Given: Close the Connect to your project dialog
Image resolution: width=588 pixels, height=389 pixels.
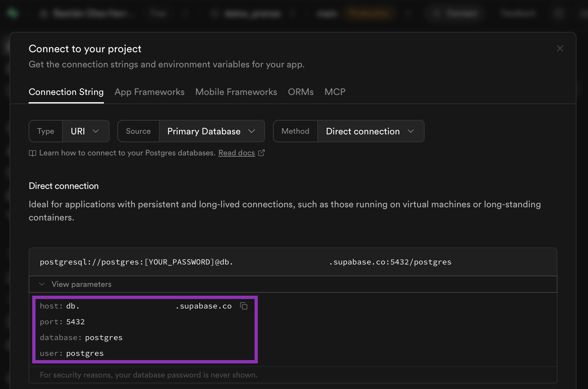Looking at the screenshot, I should coord(560,49).
